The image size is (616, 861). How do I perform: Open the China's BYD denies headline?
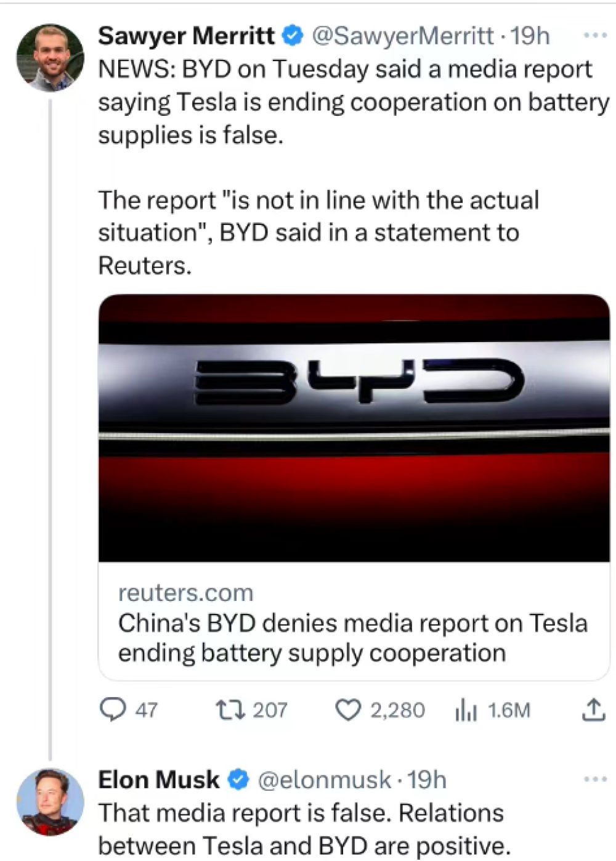click(353, 638)
